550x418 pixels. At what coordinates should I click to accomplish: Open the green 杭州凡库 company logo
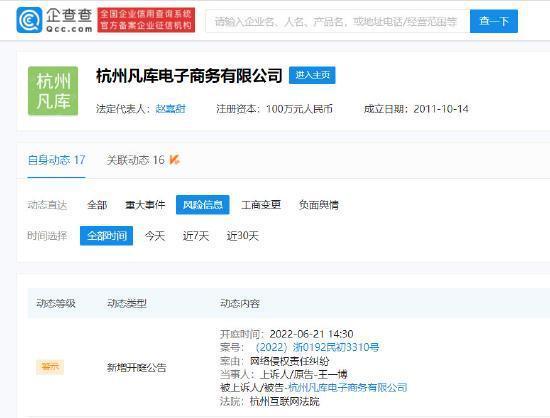[x=53, y=91]
